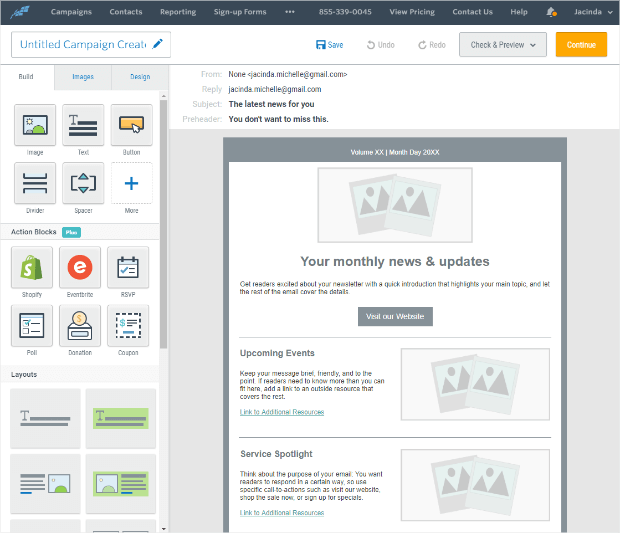Viewport: 620px width, 533px height.
Task: Save the campaign
Action: point(329,45)
